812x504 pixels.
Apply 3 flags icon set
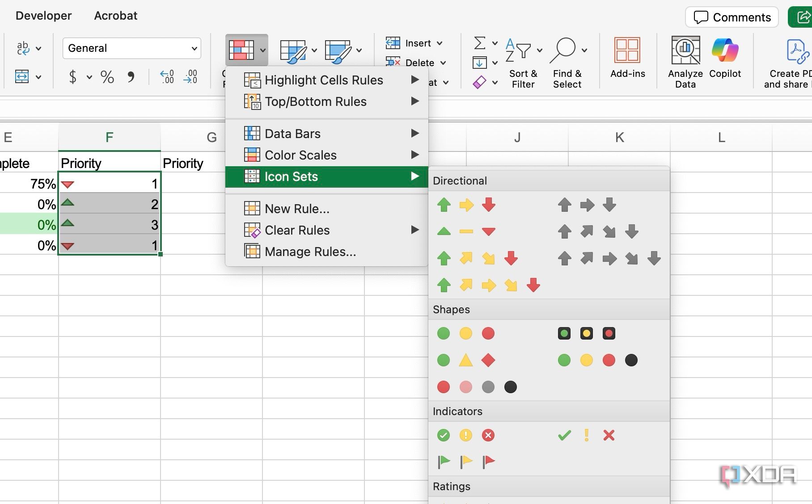466,462
